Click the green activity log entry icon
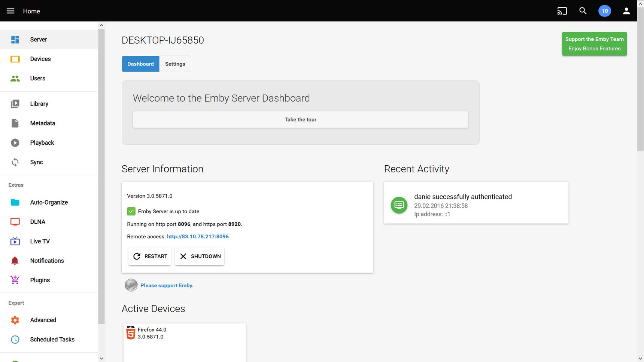 399,205
